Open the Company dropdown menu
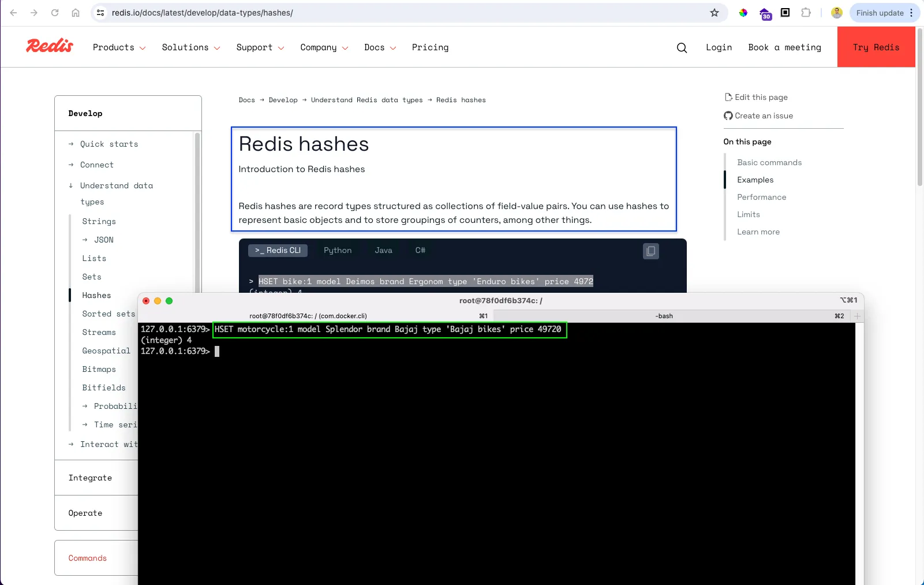 pos(324,47)
